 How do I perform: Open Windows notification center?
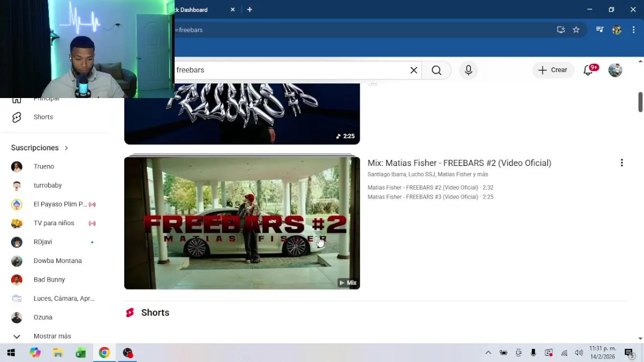(629, 353)
